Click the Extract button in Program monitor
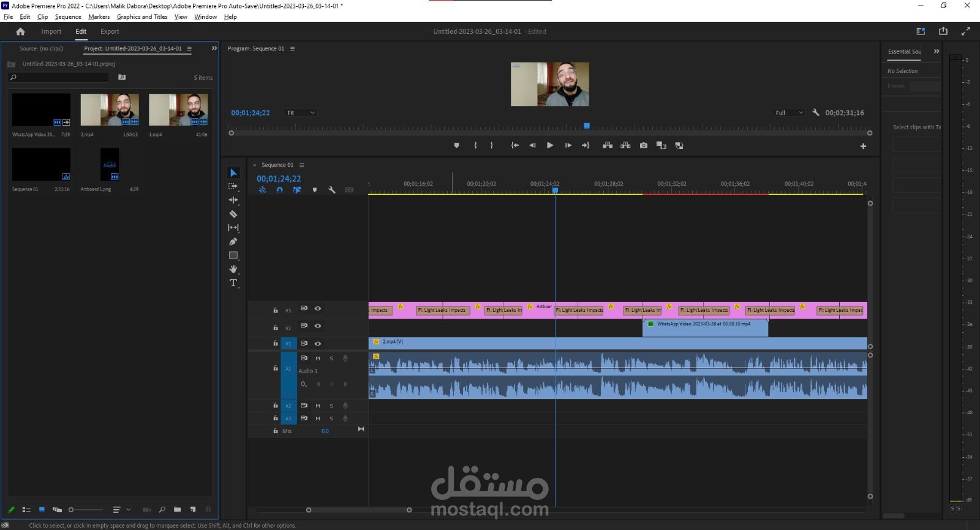 (625, 145)
